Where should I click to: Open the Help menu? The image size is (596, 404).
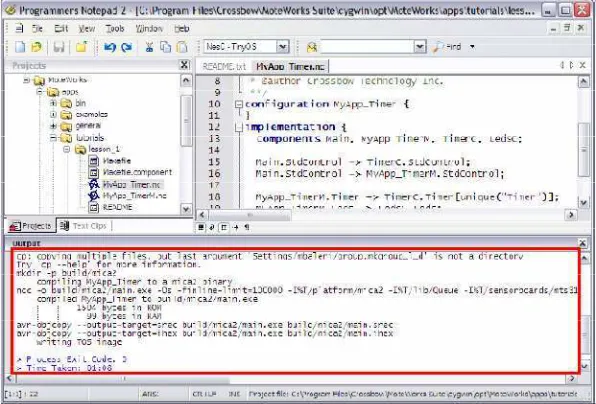(182, 29)
